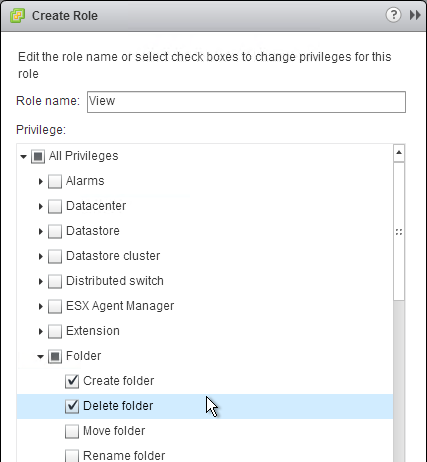Toggle the All Privileges checkbox
Viewport: 427px width, 462px height.
38,156
